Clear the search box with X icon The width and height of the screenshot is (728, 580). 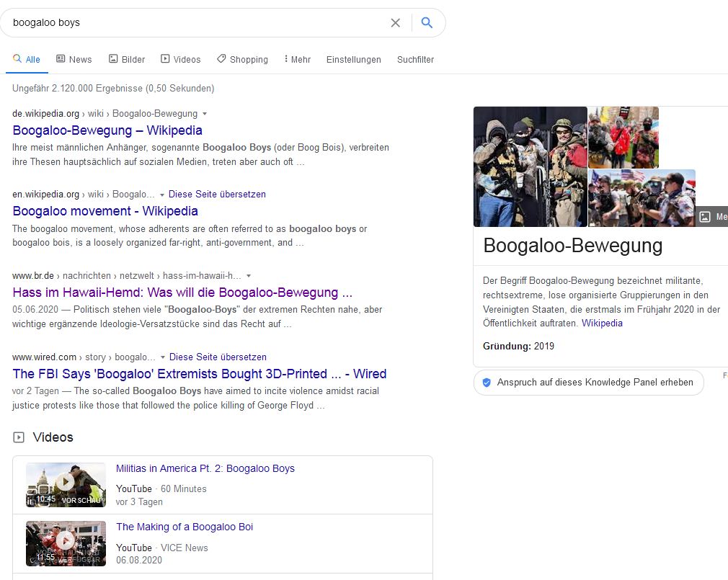coord(395,23)
